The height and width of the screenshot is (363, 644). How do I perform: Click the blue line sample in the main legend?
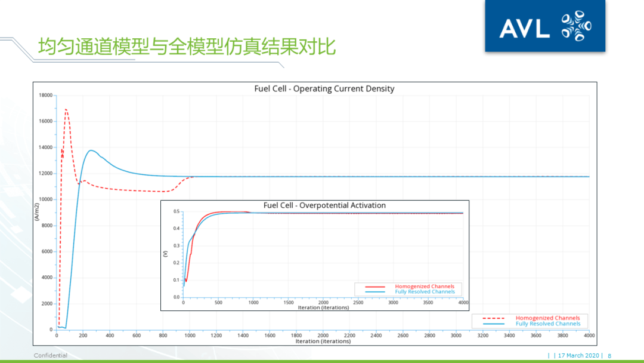pyautogui.click(x=493, y=324)
